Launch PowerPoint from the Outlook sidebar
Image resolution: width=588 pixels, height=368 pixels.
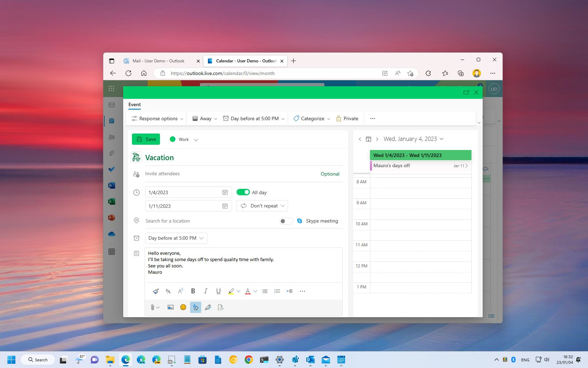112,218
